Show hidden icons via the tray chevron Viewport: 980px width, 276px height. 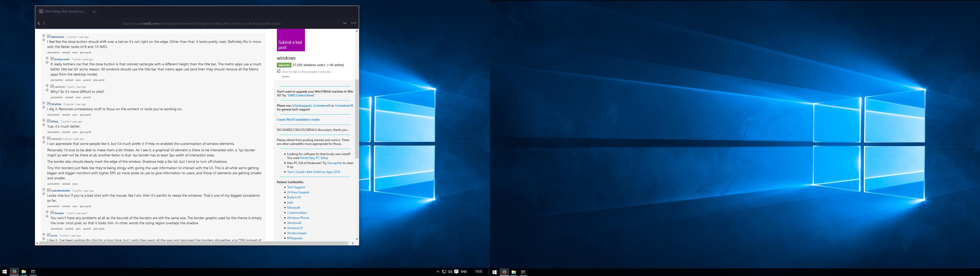pos(438,272)
